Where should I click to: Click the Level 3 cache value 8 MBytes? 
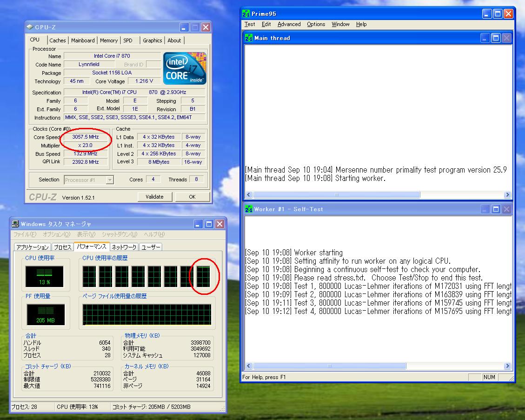coord(159,162)
